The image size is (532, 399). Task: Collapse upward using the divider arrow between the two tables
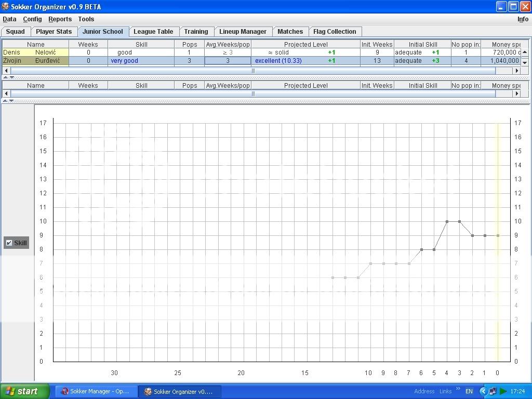(6, 77)
